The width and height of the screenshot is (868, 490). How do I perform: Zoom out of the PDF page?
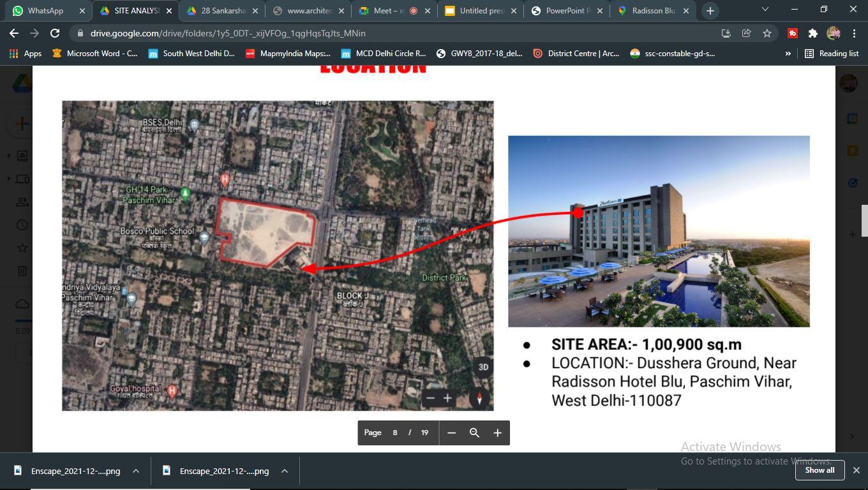[452, 433]
